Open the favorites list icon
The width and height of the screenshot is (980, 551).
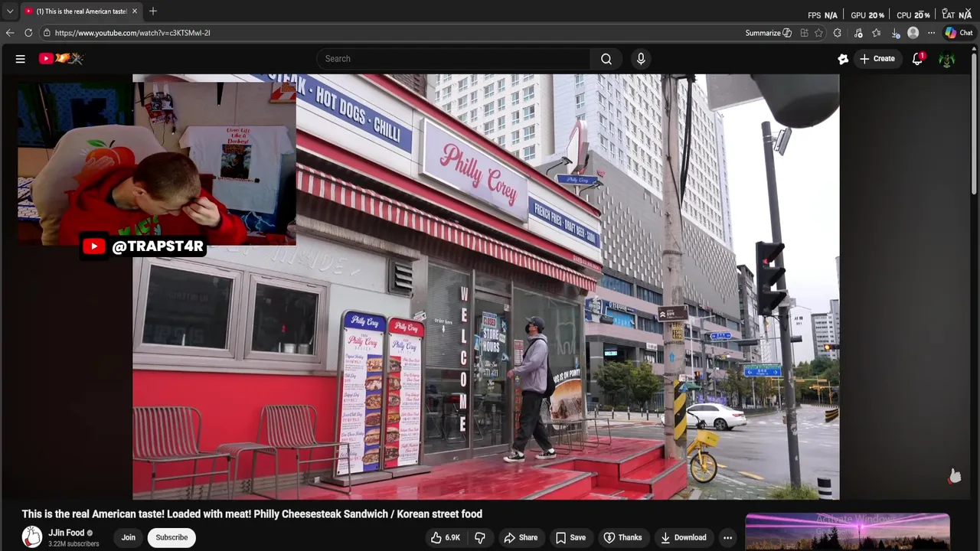pyautogui.click(x=877, y=33)
